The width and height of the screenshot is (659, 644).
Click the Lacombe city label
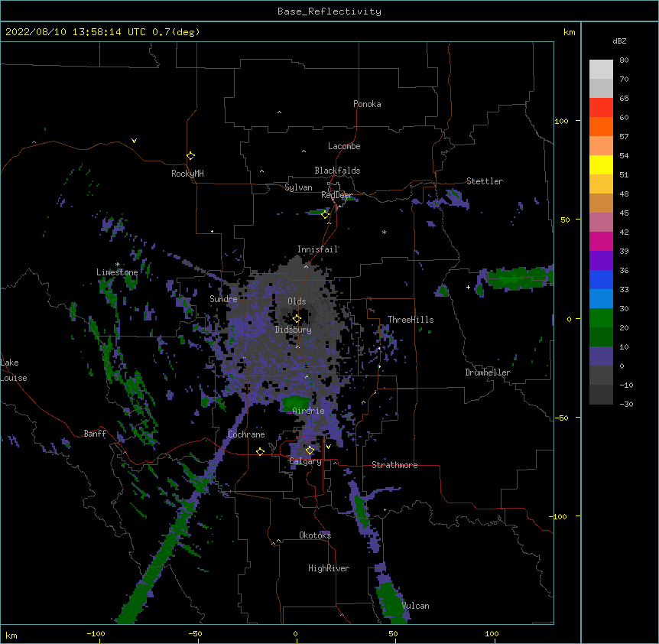pyautogui.click(x=344, y=146)
